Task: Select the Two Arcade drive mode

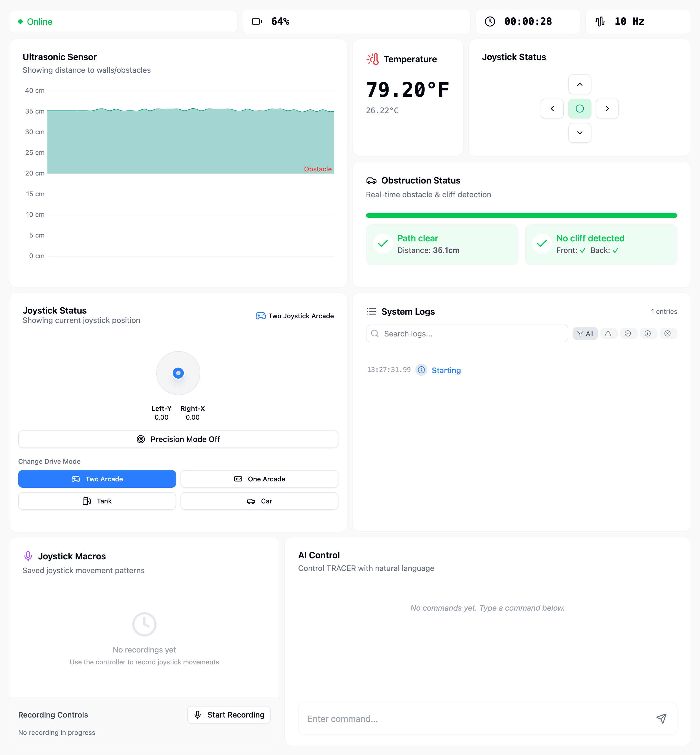Action: 97,479
